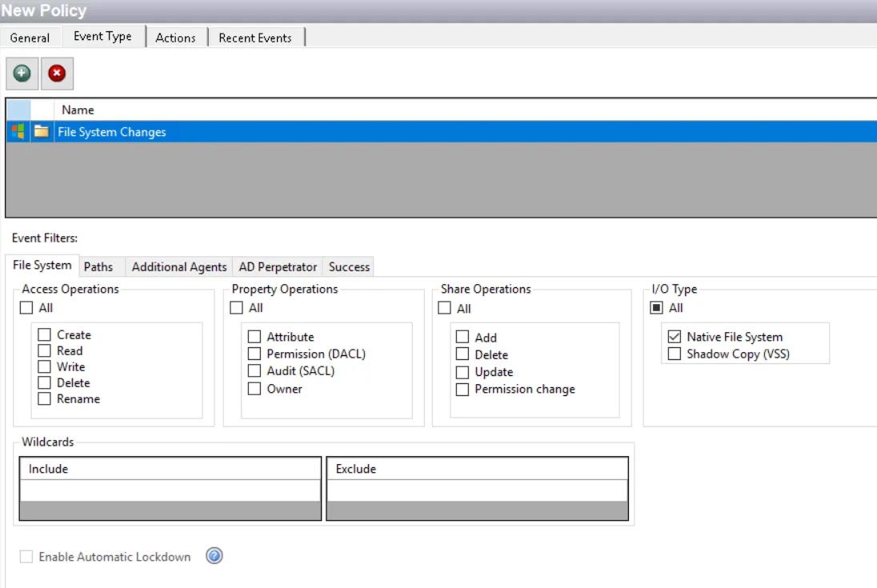Click the red remove event type icon
877x588 pixels.
(x=57, y=74)
